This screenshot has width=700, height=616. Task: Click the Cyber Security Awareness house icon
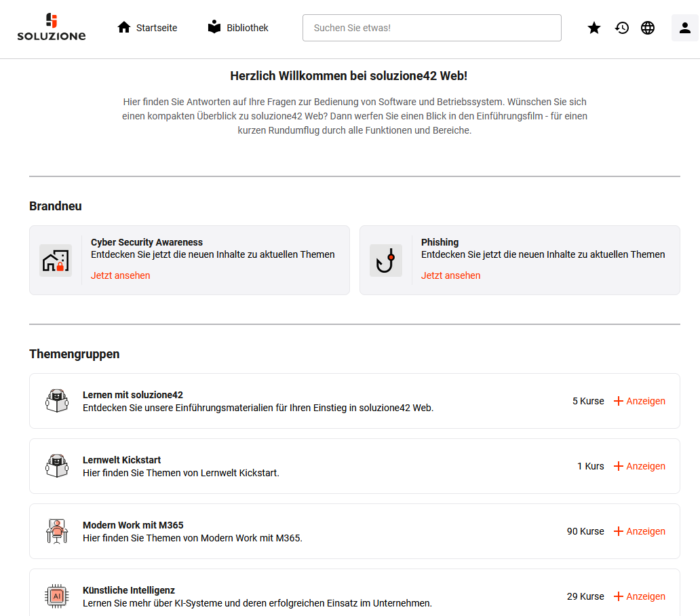[x=56, y=261]
